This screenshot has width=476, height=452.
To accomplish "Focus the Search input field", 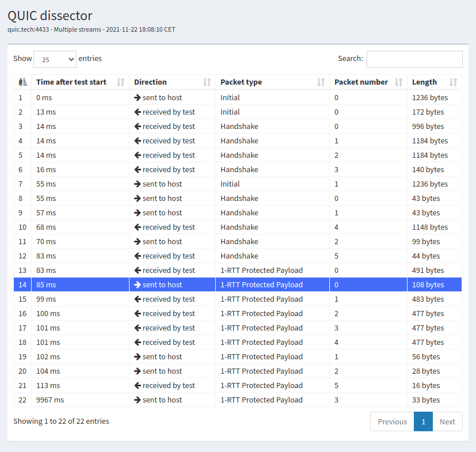I will click(414, 59).
